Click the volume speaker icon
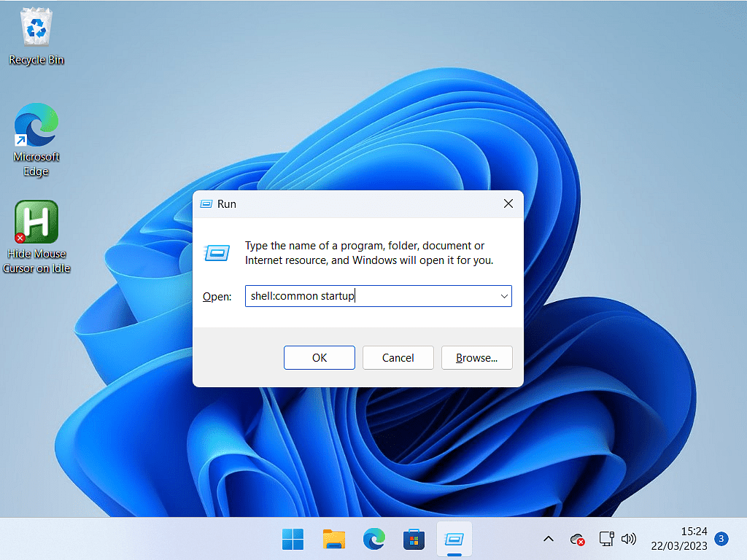 628,540
